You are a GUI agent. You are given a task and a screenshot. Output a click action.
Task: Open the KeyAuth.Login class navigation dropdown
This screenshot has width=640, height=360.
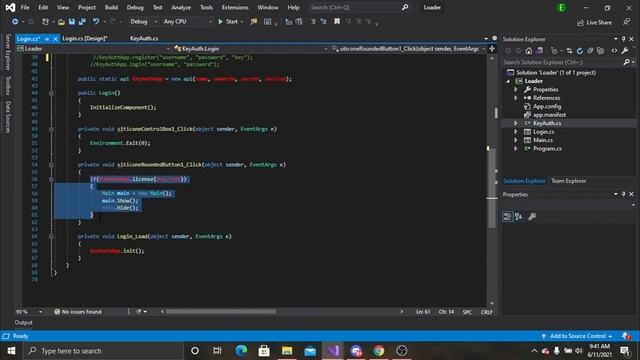click(x=251, y=49)
